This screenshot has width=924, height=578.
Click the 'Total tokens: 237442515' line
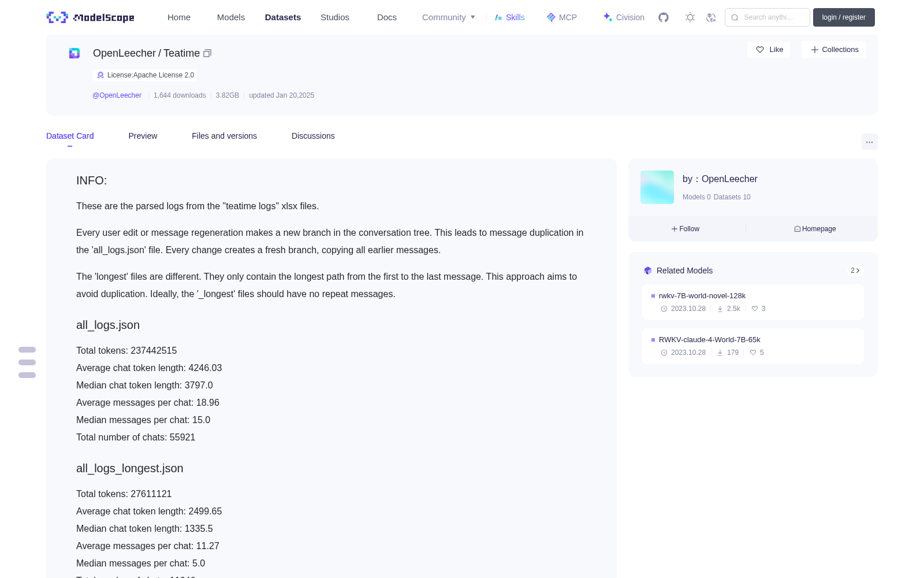(126, 351)
